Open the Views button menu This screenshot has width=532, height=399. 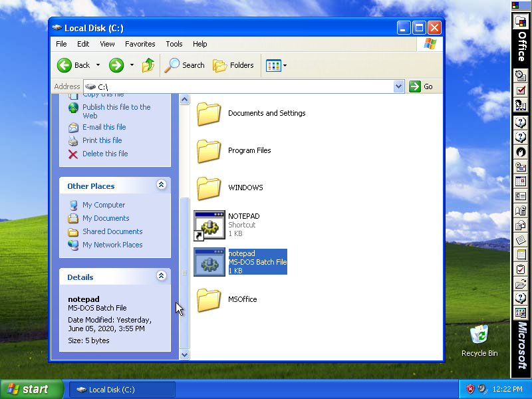[276, 65]
